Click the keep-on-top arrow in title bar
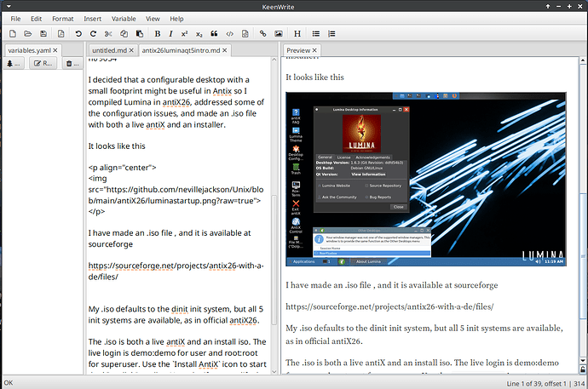 (548, 6)
